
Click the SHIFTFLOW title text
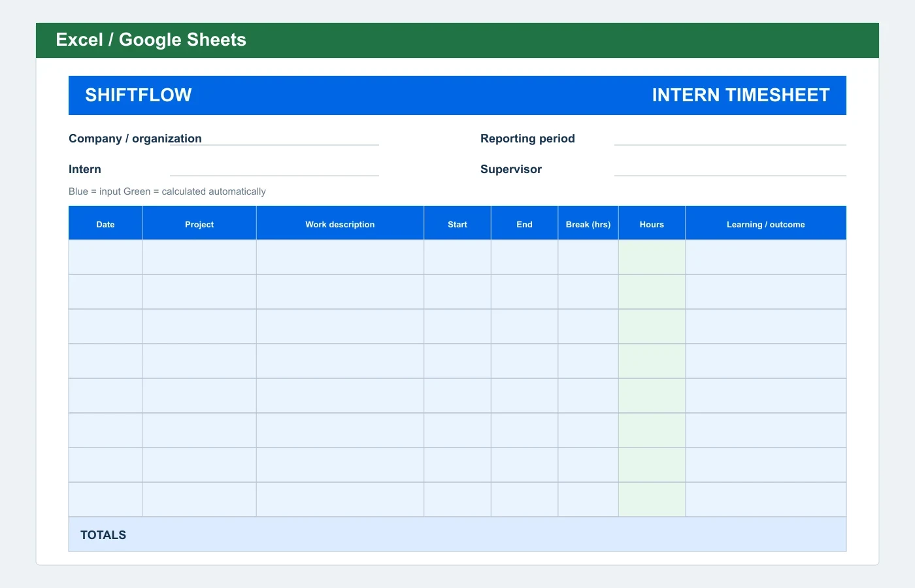(x=139, y=95)
